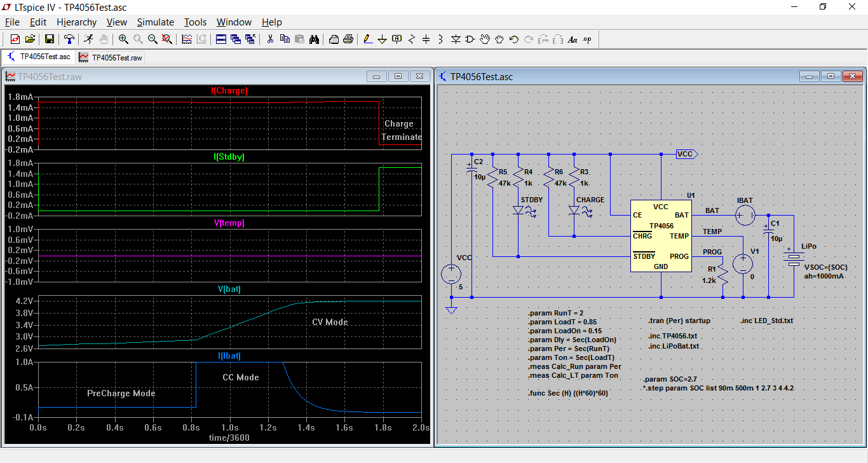Click the '.param SOC=2.7' directive
The image size is (868, 463).
click(x=672, y=378)
